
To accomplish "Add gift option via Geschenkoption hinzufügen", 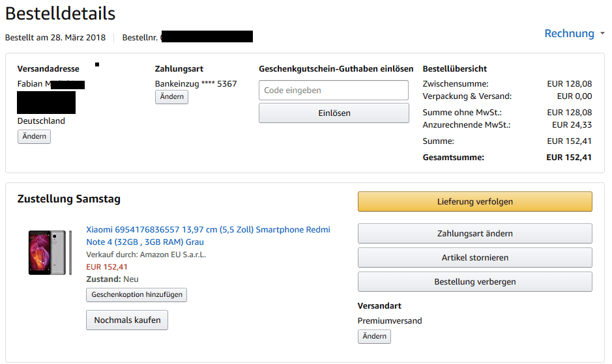I will [137, 295].
